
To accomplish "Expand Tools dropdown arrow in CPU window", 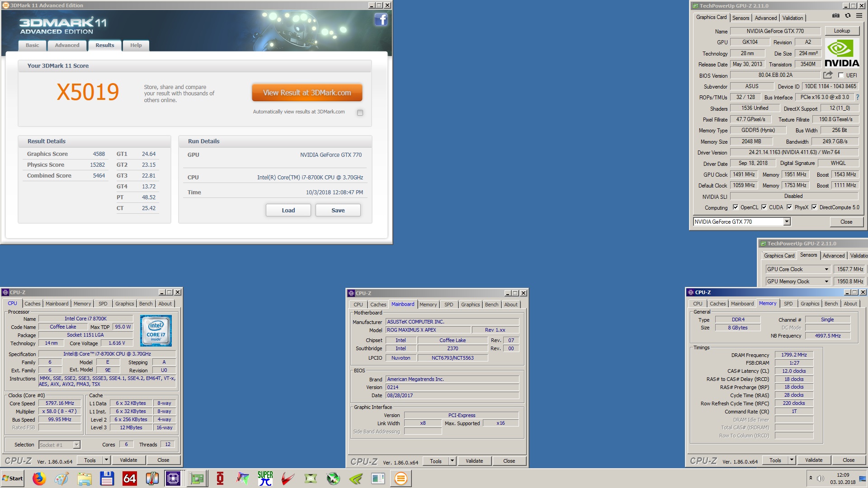I will [106, 460].
